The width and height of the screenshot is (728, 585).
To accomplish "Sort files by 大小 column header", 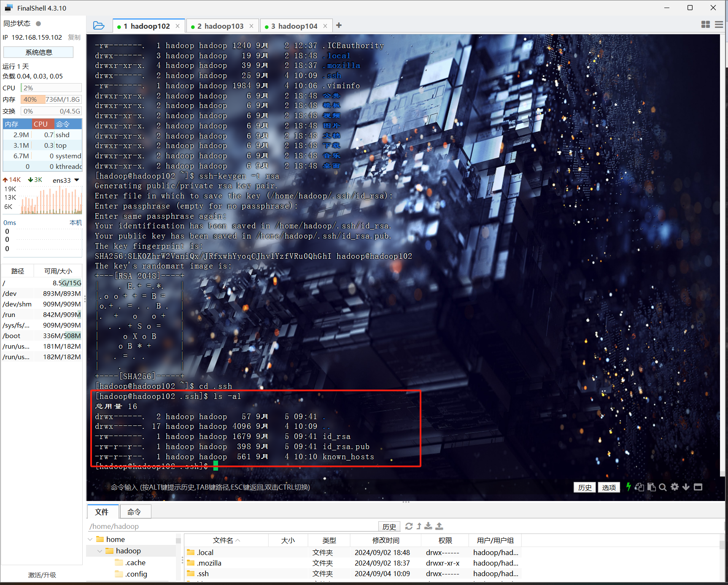I will pos(288,540).
